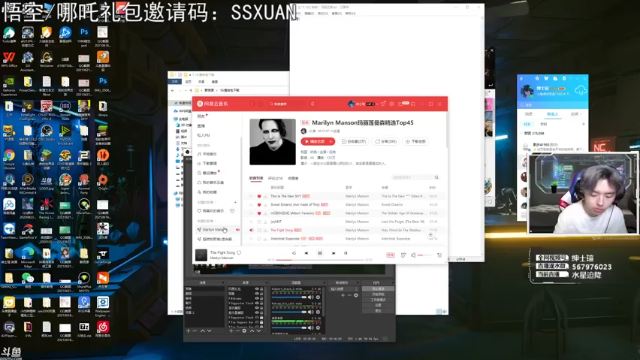Mute first OBS audio mixer channel
This screenshot has width=640, height=360.
(x=311, y=297)
